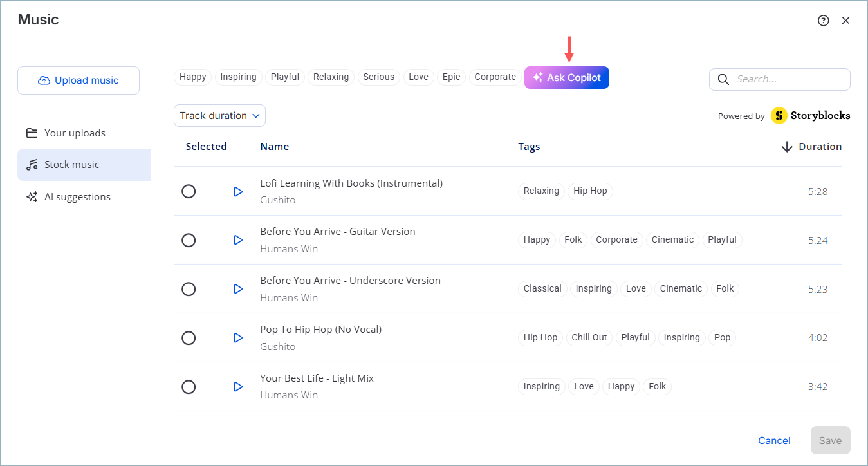Click into the Search input field

pyautogui.click(x=790, y=79)
